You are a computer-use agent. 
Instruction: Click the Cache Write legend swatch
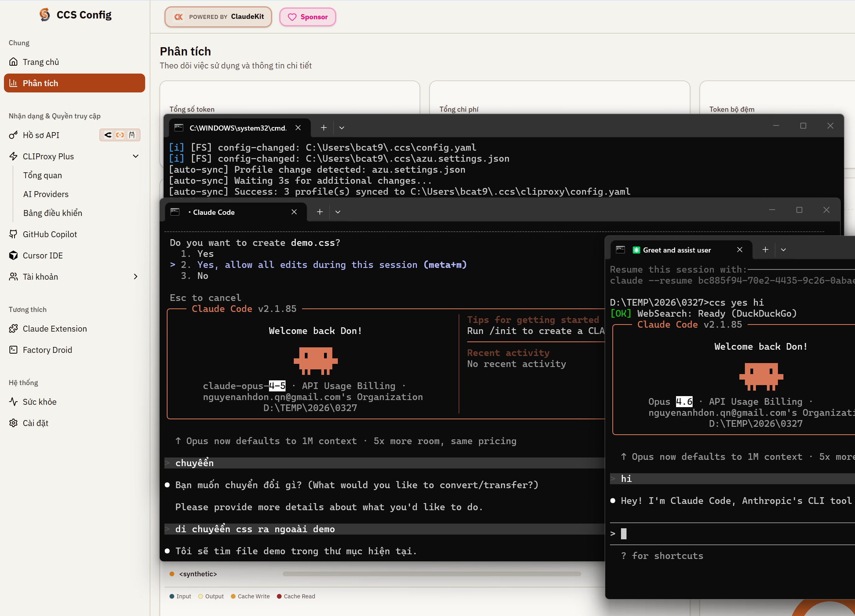point(233,596)
